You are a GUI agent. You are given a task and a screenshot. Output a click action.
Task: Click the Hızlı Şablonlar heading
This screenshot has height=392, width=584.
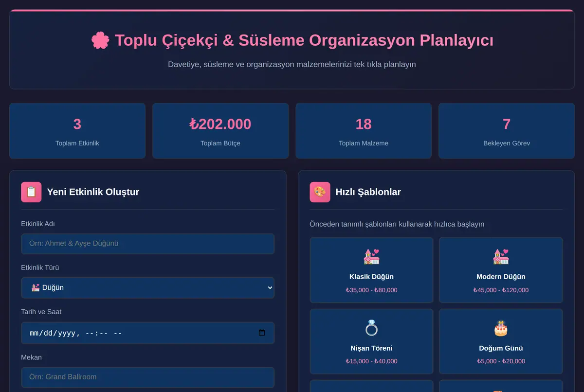pos(368,192)
